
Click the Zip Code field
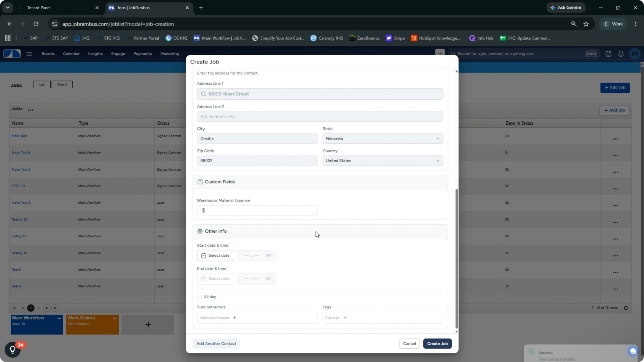(257, 161)
